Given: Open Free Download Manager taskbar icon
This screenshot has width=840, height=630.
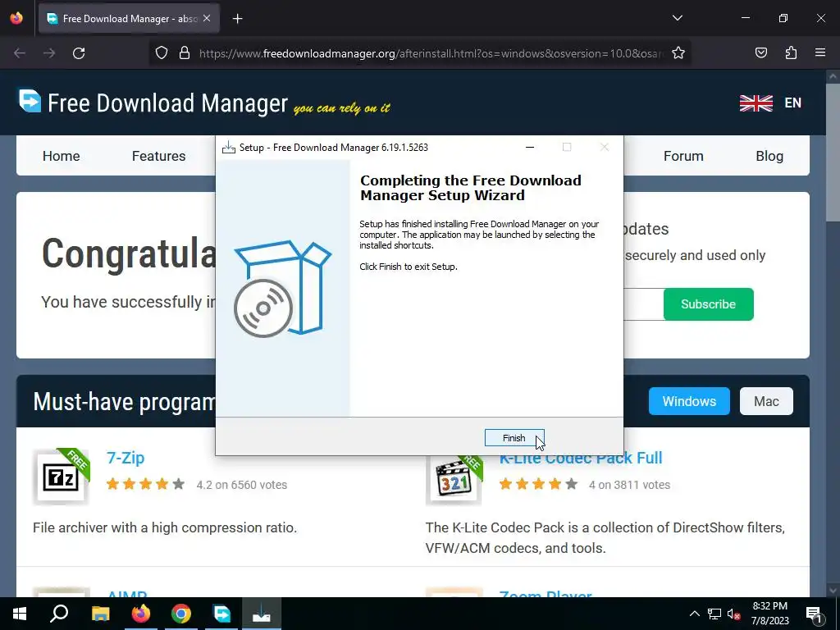Looking at the screenshot, I should 221,614.
